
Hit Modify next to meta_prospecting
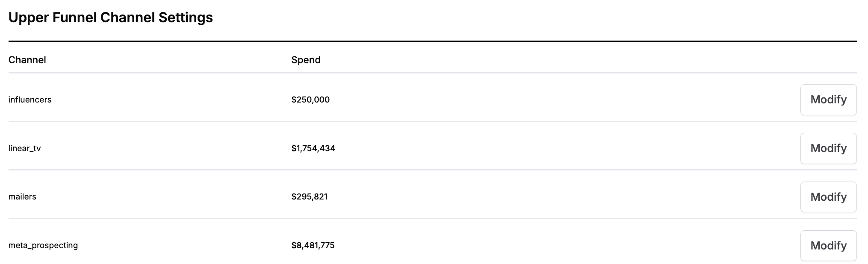828,246
